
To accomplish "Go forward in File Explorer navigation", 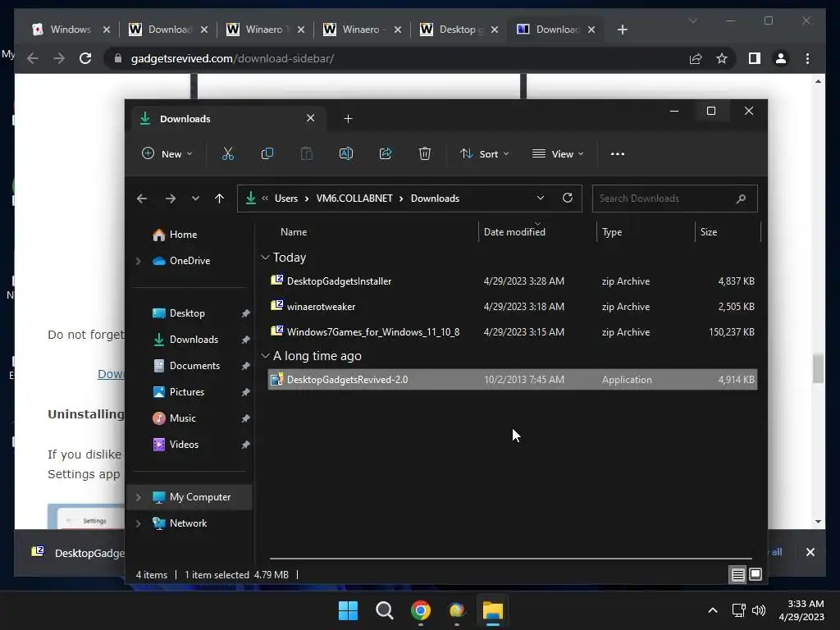I will click(x=171, y=199).
